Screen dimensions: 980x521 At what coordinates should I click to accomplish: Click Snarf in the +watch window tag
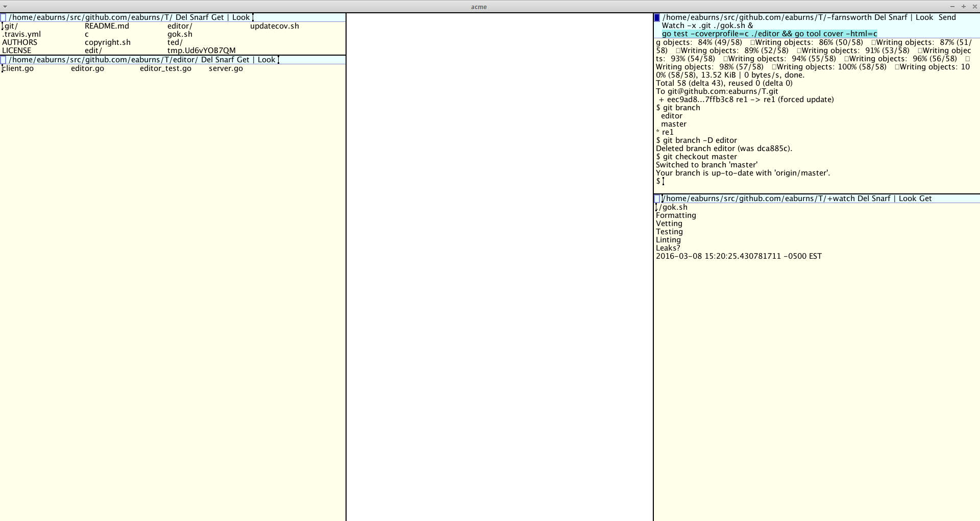[x=881, y=199]
